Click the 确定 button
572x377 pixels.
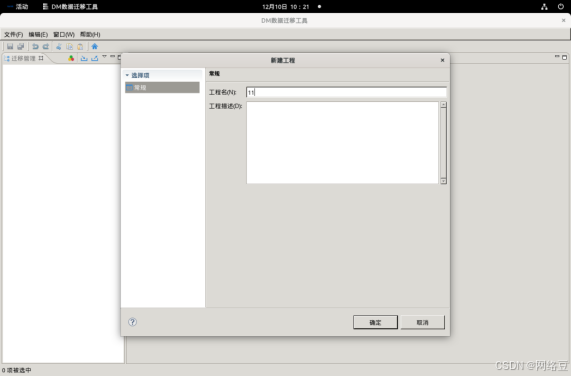[375, 322]
